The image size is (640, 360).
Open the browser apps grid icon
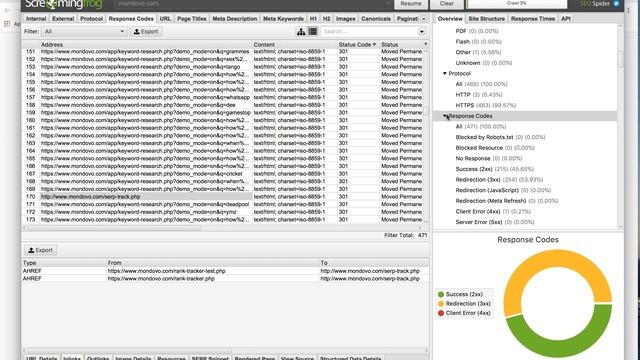7,24
